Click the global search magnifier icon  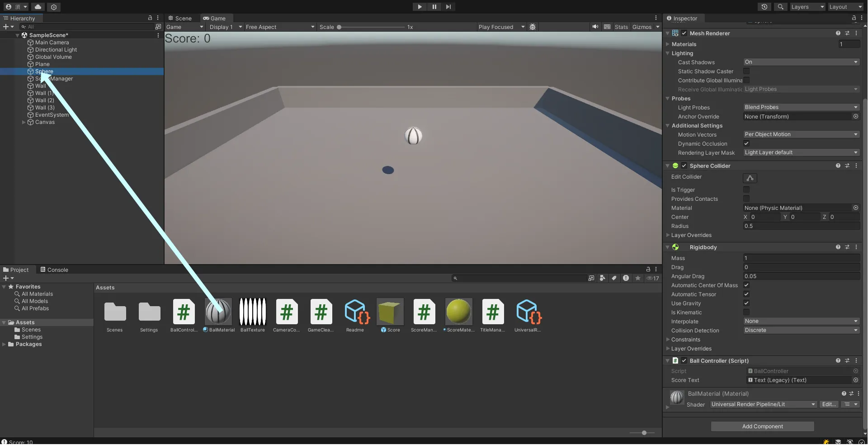(x=780, y=7)
